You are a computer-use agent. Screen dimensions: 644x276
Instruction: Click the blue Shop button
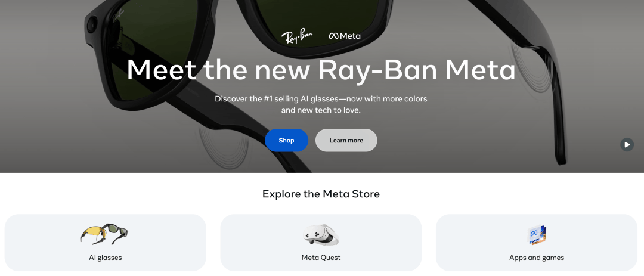coord(286,141)
